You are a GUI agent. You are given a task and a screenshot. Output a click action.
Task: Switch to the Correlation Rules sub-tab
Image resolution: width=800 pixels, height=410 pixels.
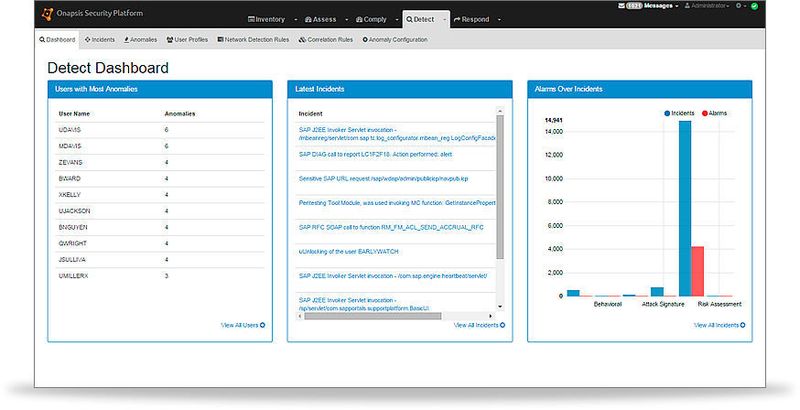326,40
